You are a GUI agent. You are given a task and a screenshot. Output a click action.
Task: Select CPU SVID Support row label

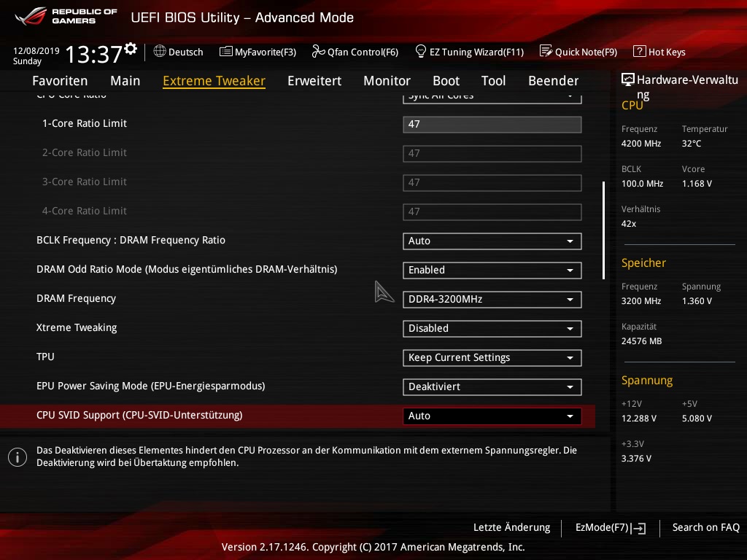tap(139, 415)
